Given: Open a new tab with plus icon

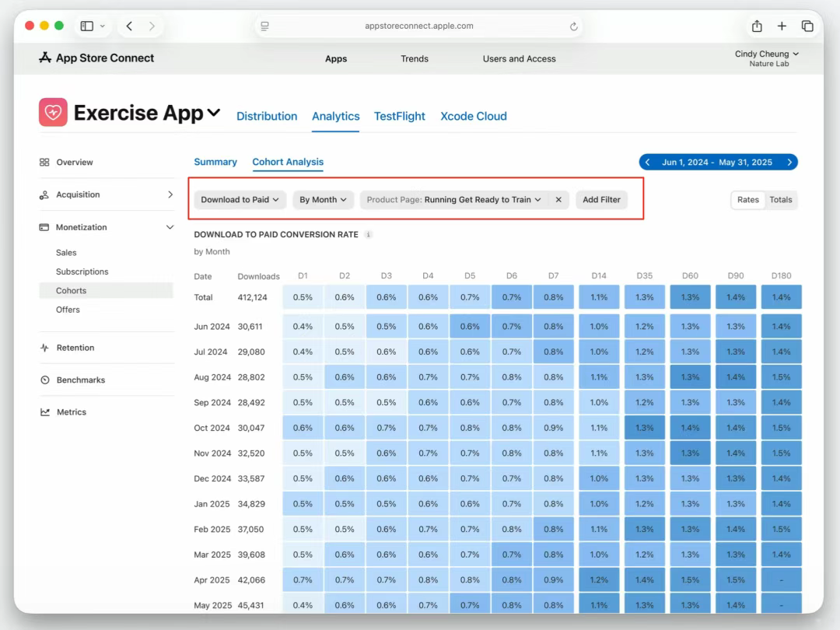Looking at the screenshot, I should (782, 26).
